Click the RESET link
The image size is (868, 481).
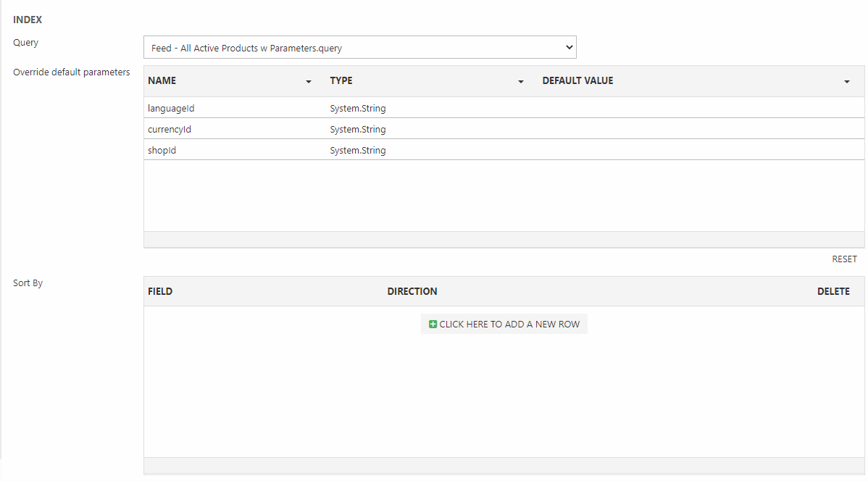844,259
